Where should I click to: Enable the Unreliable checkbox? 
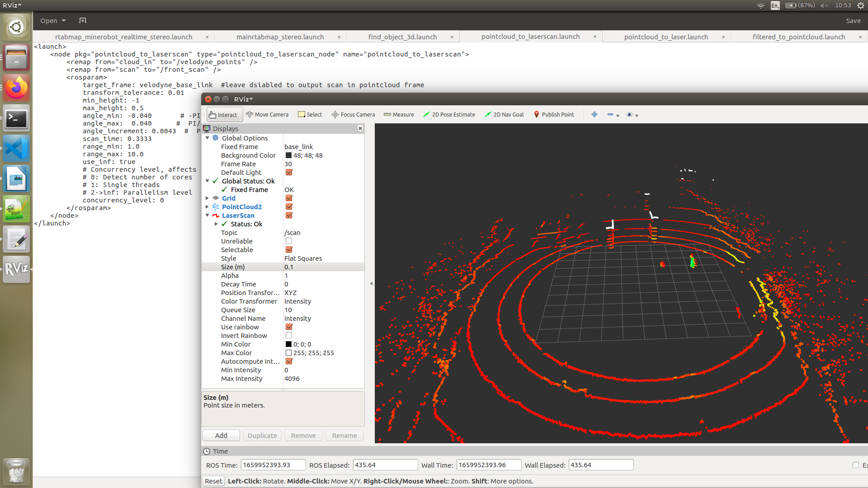[289, 241]
